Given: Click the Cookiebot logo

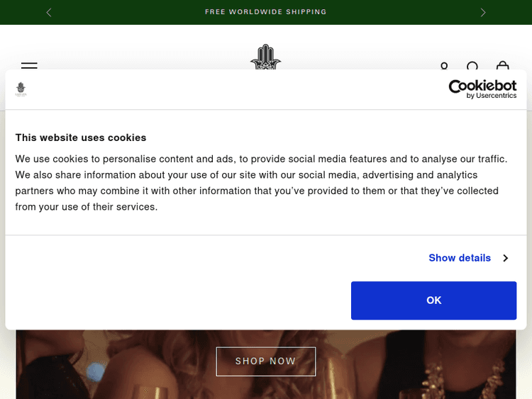Looking at the screenshot, I should tap(482, 85).
